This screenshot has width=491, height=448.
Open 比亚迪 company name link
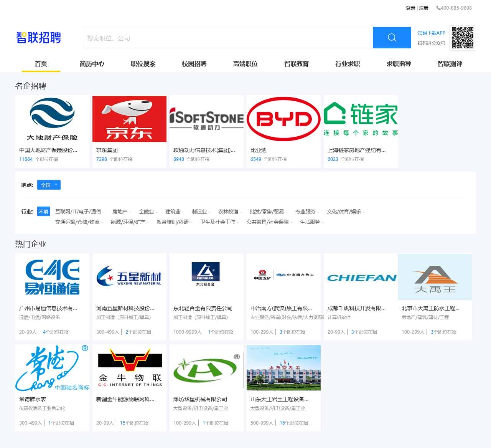tap(259, 150)
